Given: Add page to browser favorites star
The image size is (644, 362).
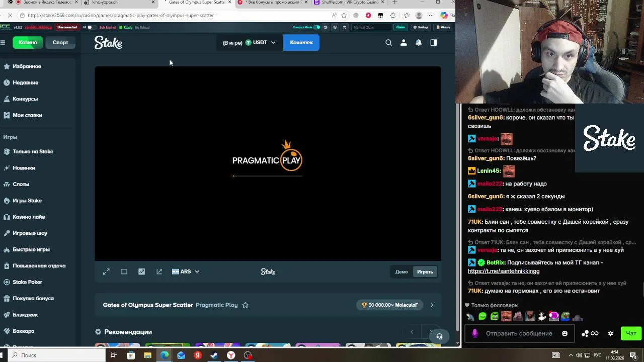Looking at the screenshot, I should (x=344, y=15).
